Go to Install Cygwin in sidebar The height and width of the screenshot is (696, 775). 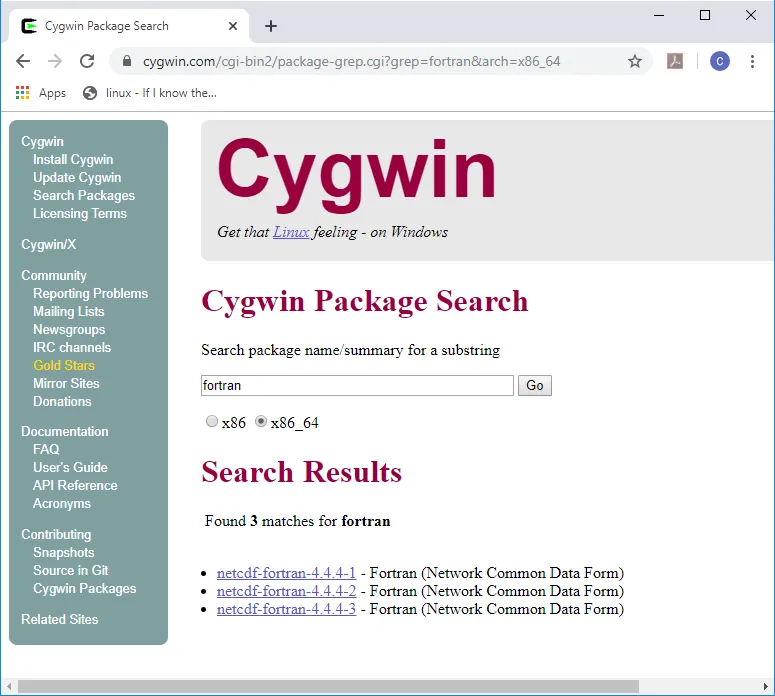point(73,159)
